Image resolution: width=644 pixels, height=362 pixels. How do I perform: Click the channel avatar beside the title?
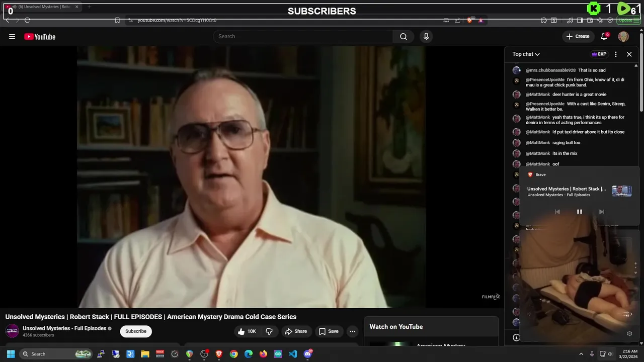tap(12, 331)
